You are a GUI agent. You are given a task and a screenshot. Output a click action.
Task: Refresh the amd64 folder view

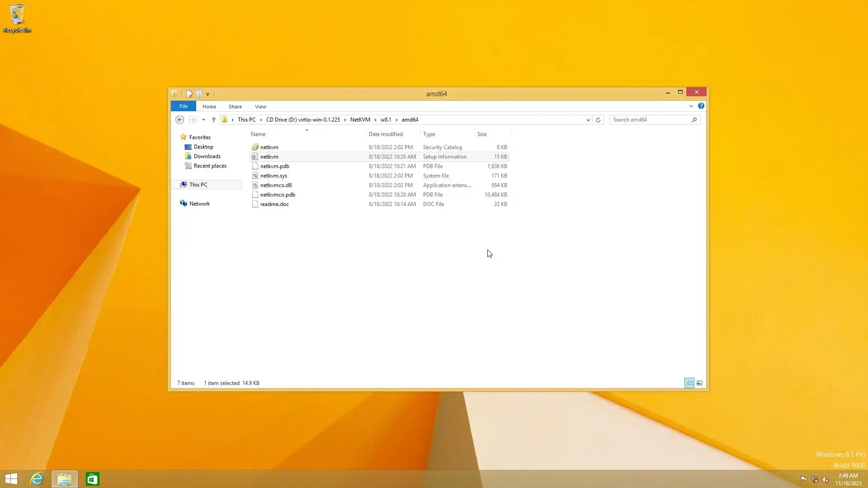(x=598, y=120)
